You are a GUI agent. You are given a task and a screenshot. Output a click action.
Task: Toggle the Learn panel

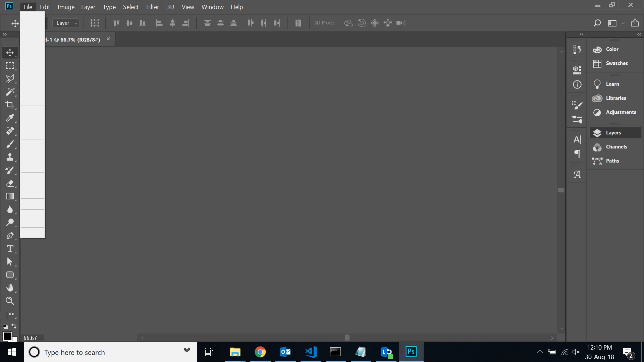coord(612,84)
